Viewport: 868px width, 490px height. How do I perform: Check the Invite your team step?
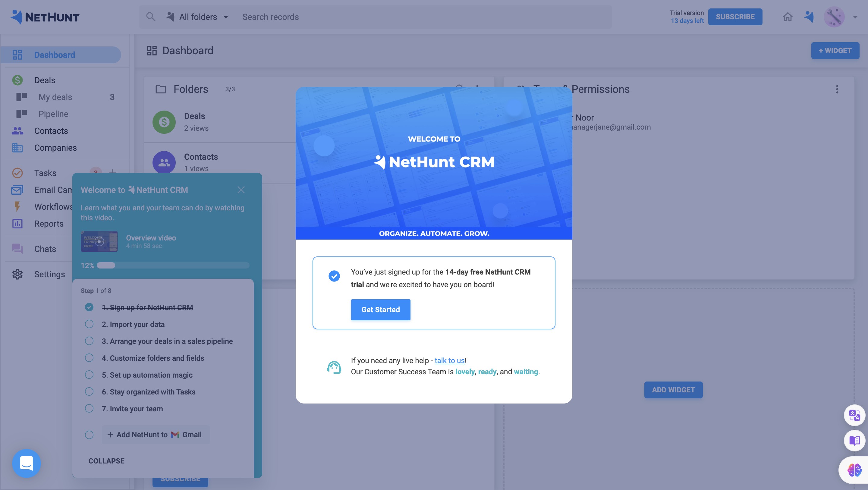(x=89, y=408)
